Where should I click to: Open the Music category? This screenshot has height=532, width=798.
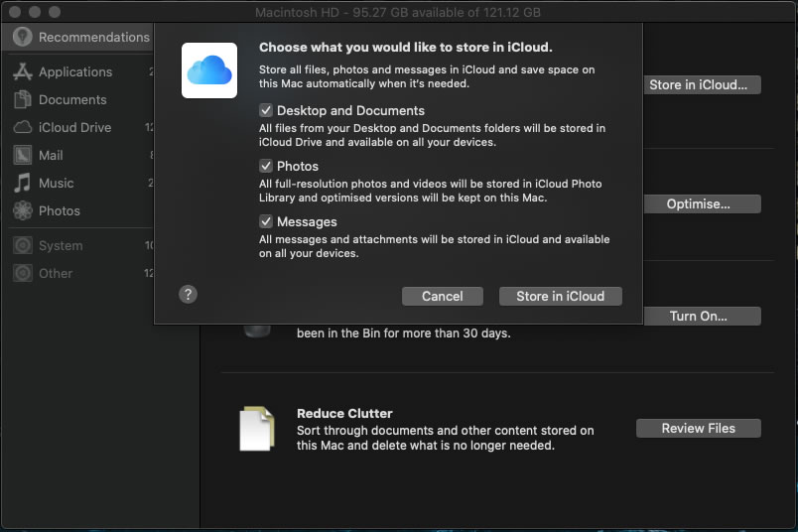tap(77, 183)
